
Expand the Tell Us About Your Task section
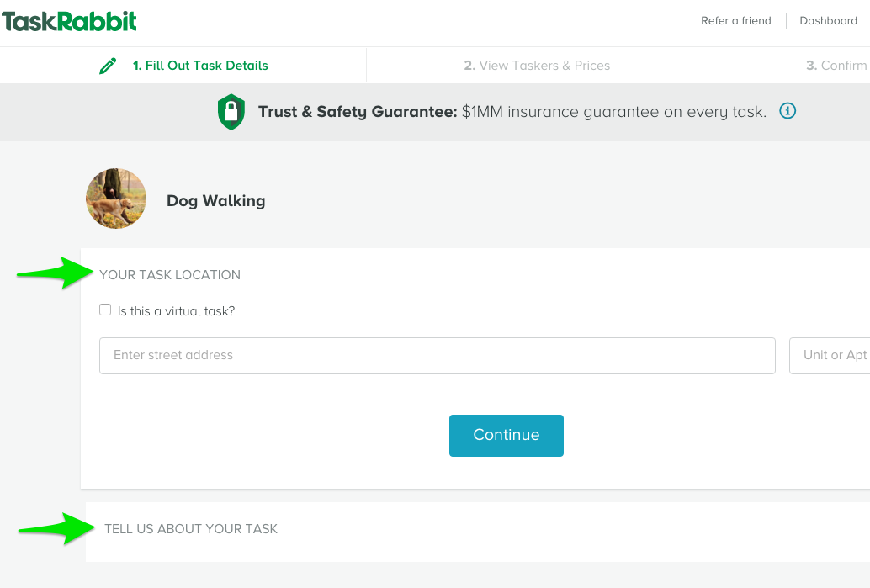point(191,528)
